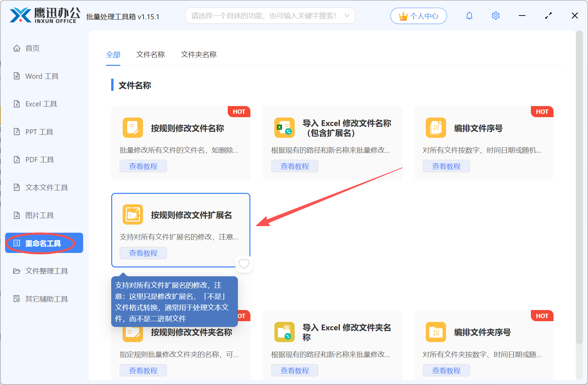Viewport: 588px width, 385px height.
Task: Click 查看教程 under 按规则修改文件名称
Action: click(143, 166)
